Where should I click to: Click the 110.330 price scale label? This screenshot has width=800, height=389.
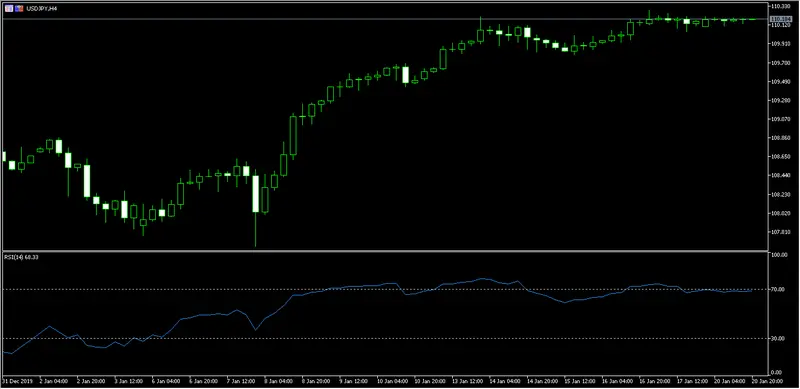[x=780, y=6]
